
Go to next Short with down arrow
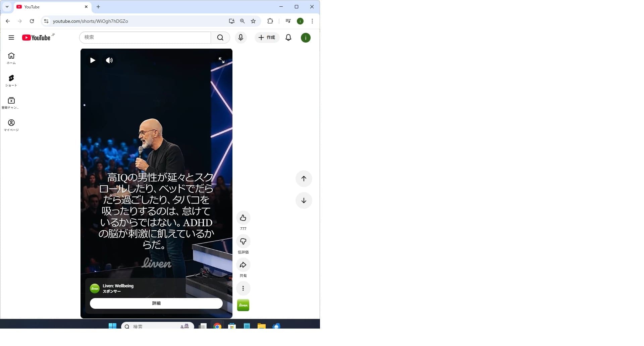304,200
